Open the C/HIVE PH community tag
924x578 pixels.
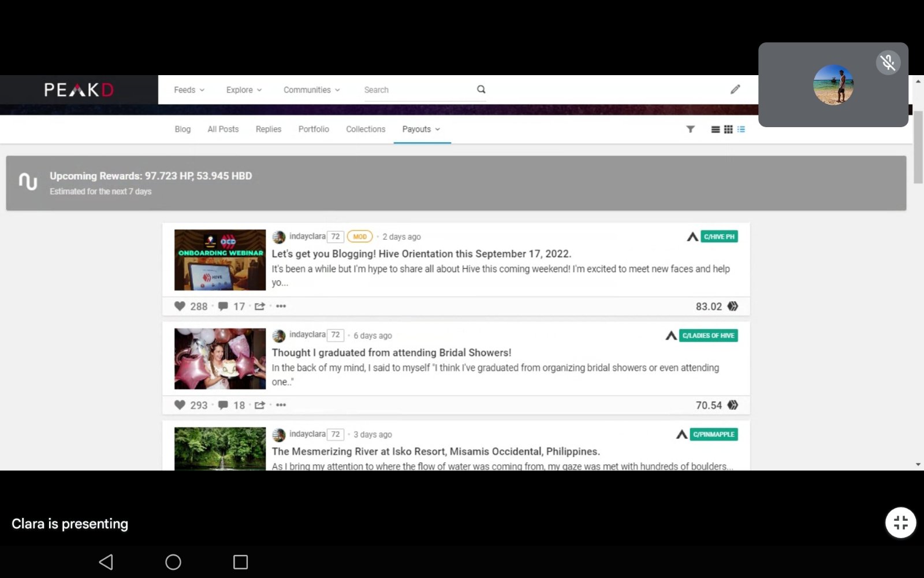pos(719,236)
